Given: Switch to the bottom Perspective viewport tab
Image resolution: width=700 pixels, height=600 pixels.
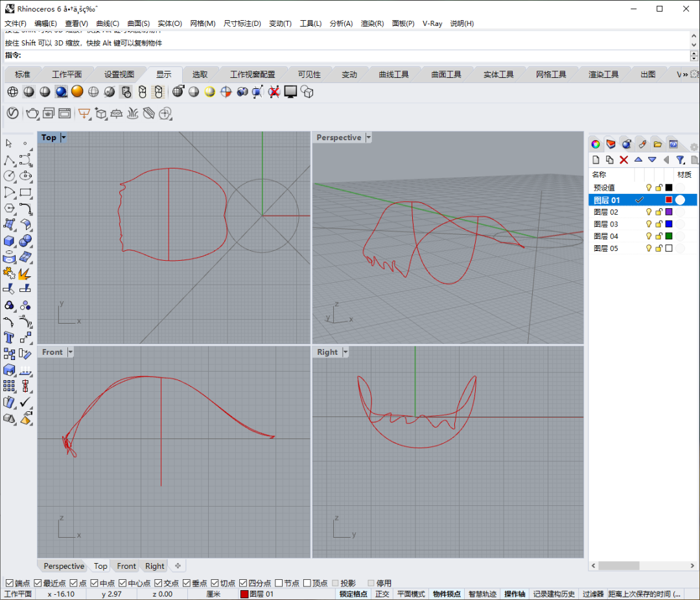Looking at the screenshot, I should click(x=64, y=566).
